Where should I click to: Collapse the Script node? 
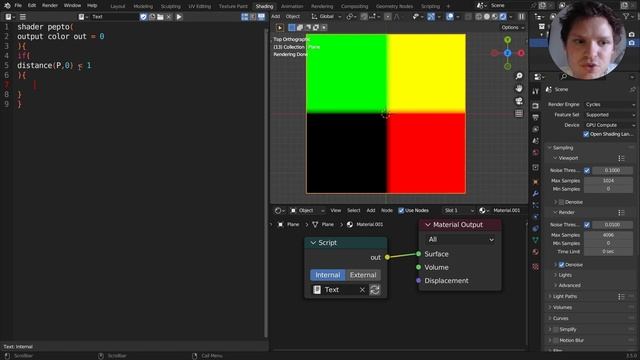click(x=313, y=243)
